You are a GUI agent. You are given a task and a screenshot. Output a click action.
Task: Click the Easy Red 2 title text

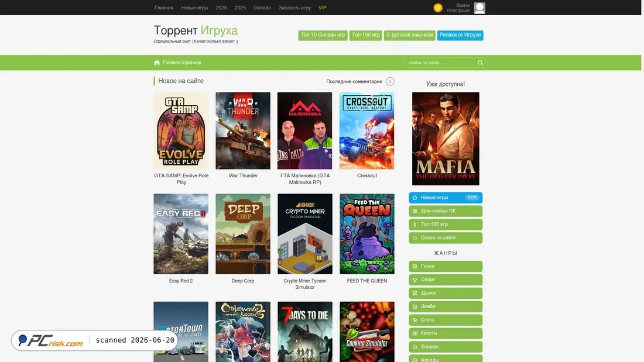tap(181, 281)
